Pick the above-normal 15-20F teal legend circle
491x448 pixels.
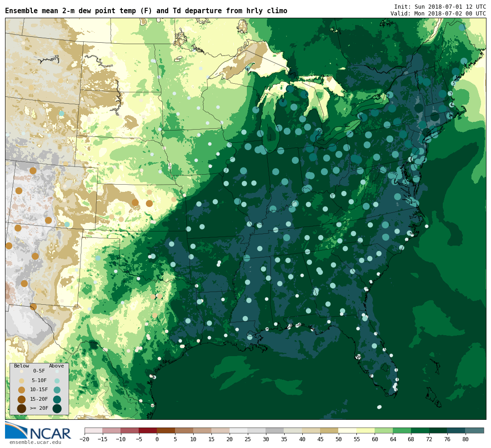pos(57,399)
